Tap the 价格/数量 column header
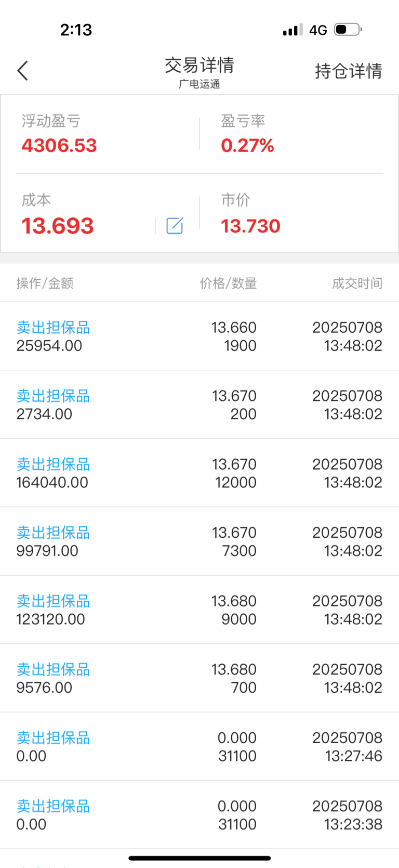The height and width of the screenshot is (868, 399). tap(228, 283)
